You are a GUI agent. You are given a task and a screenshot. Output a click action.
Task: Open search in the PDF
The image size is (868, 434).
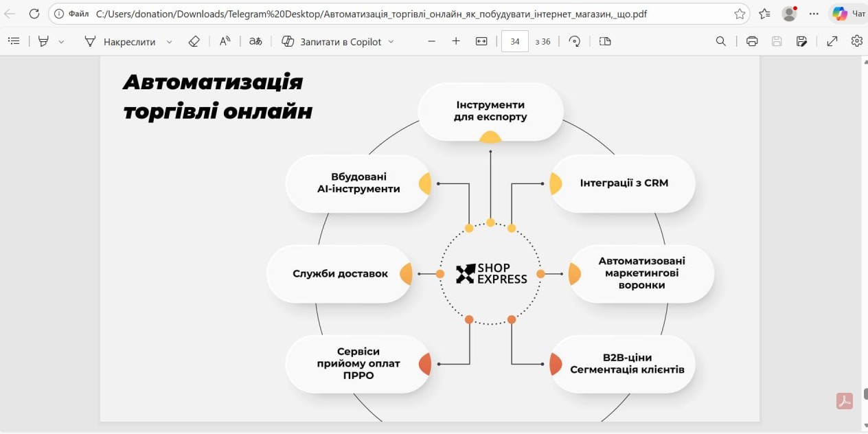click(721, 41)
